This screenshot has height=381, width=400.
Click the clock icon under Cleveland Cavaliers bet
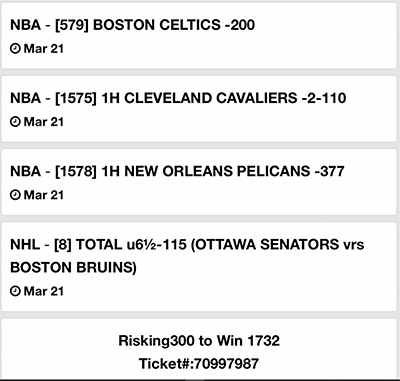pos(15,122)
